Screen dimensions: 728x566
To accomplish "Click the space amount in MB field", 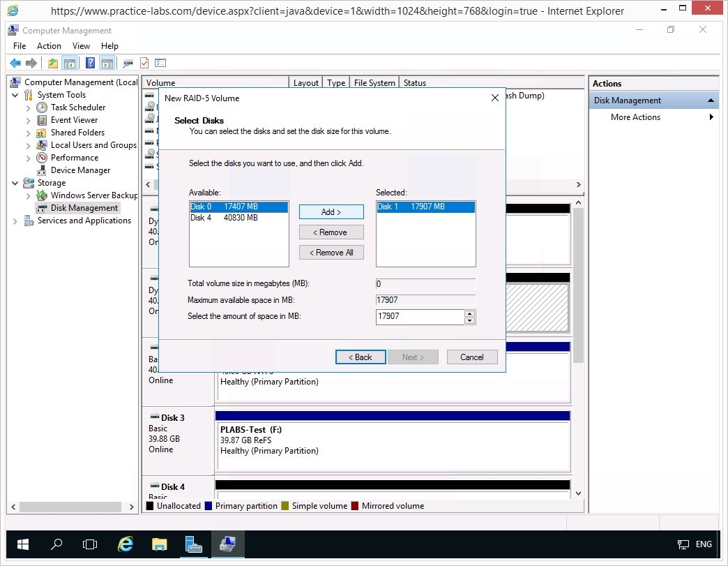I will [x=419, y=317].
